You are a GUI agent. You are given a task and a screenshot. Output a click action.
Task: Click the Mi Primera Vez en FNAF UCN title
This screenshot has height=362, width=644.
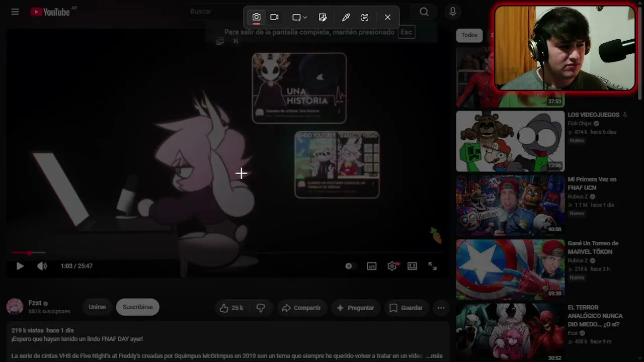click(x=592, y=184)
